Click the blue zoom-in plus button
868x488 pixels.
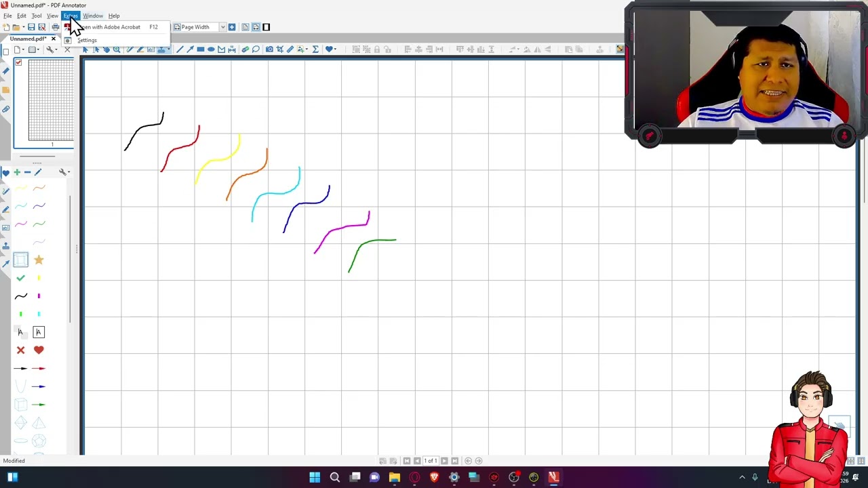click(232, 27)
